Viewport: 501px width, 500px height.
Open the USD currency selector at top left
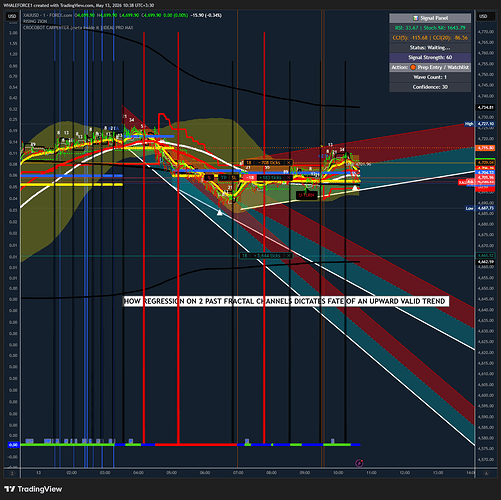point(12,16)
